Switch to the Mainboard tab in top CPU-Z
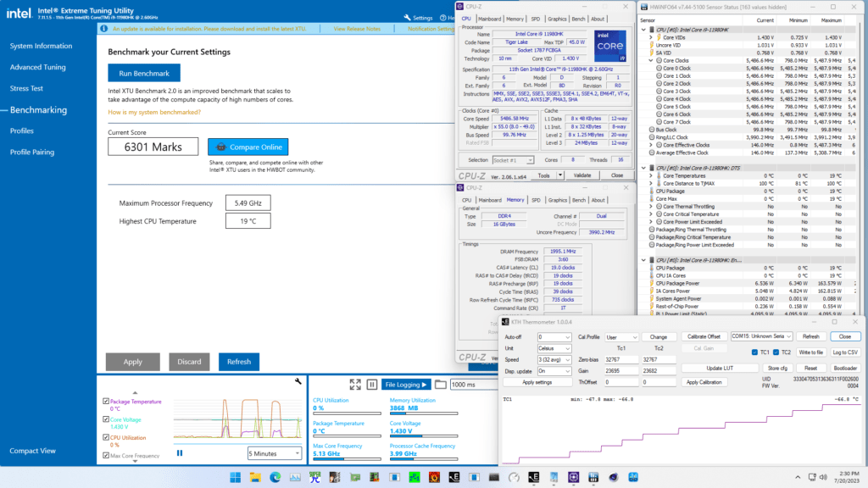868x488 pixels. (x=489, y=19)
